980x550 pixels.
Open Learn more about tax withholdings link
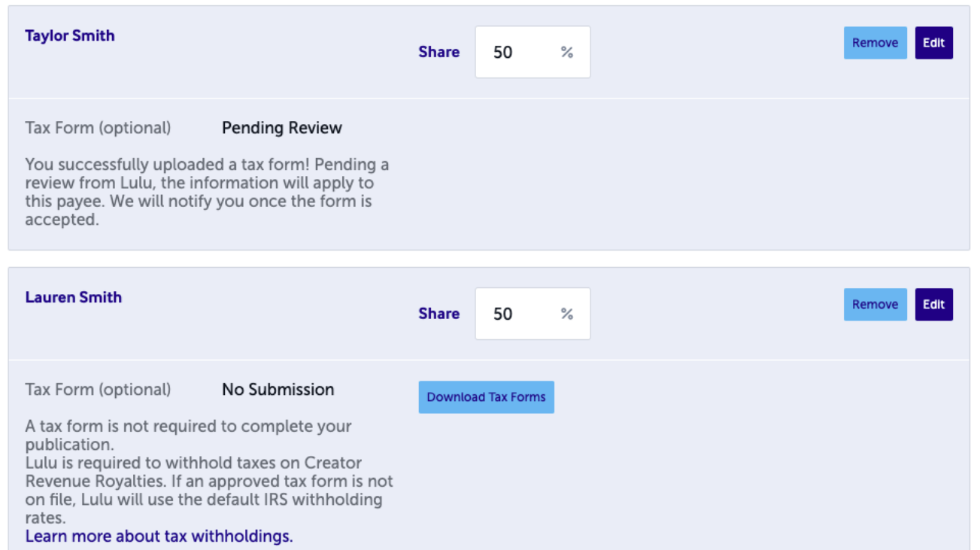pyautogui.click(x=159, y=536)
